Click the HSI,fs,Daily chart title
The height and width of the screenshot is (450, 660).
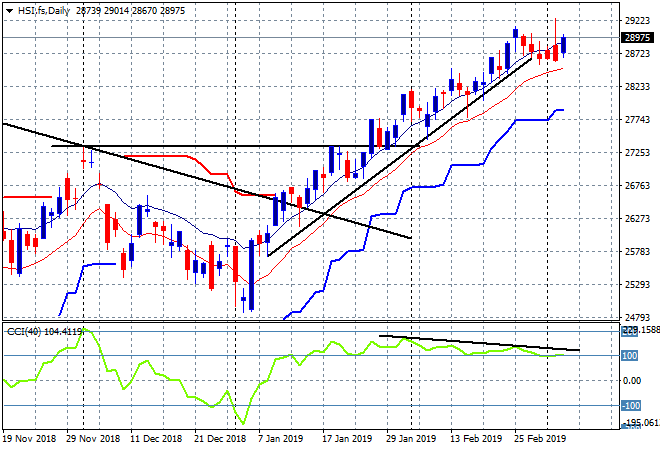(44, 11)
